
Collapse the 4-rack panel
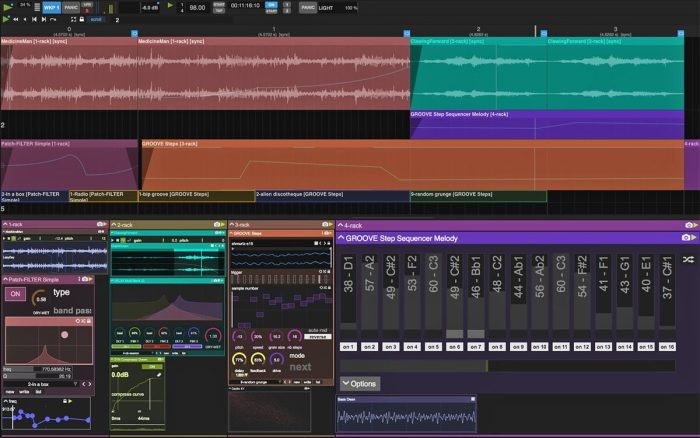click(341, 225)
